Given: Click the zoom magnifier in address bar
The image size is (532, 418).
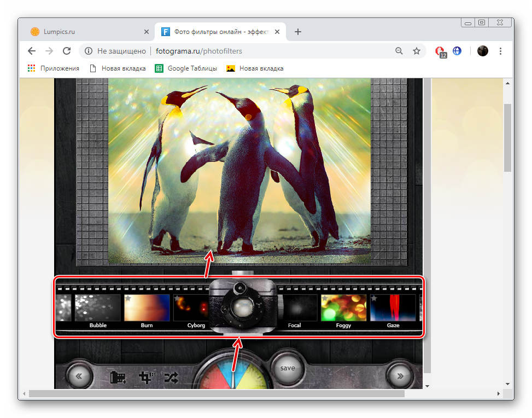Looking at the screenshot, I should [x=399, y=51].
